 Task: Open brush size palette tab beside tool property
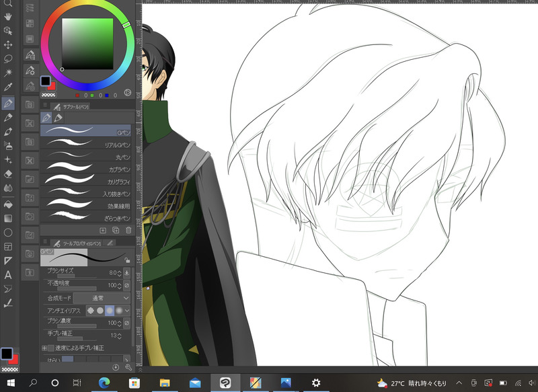point(110,243)
